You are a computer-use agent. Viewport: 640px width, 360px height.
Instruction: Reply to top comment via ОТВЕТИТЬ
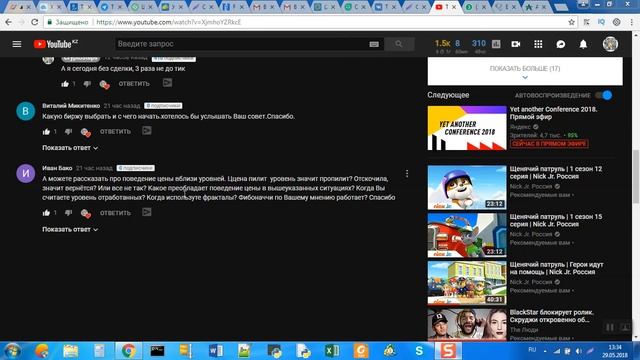pyautogui.click(x=134, y=84)
